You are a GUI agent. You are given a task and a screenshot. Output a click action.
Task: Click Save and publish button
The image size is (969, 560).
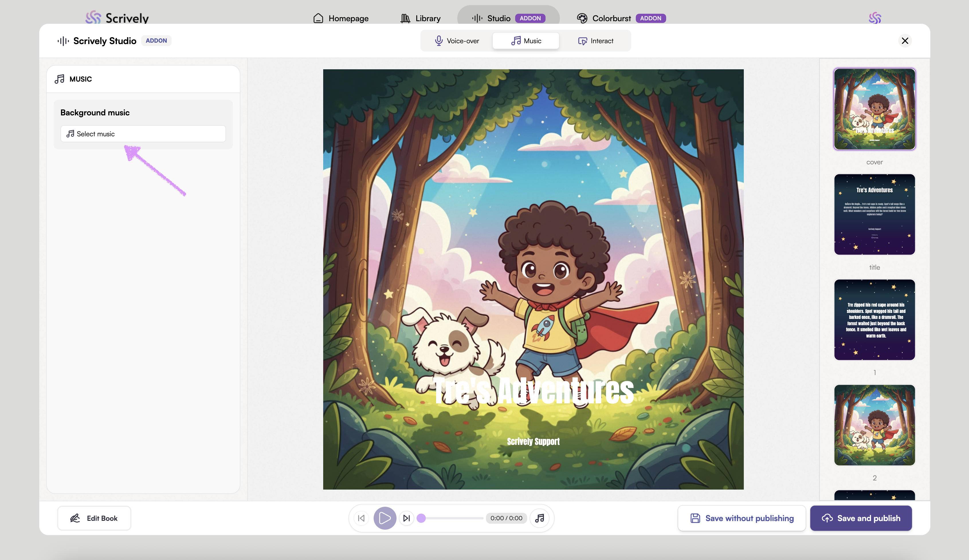[x=861, y=518]
